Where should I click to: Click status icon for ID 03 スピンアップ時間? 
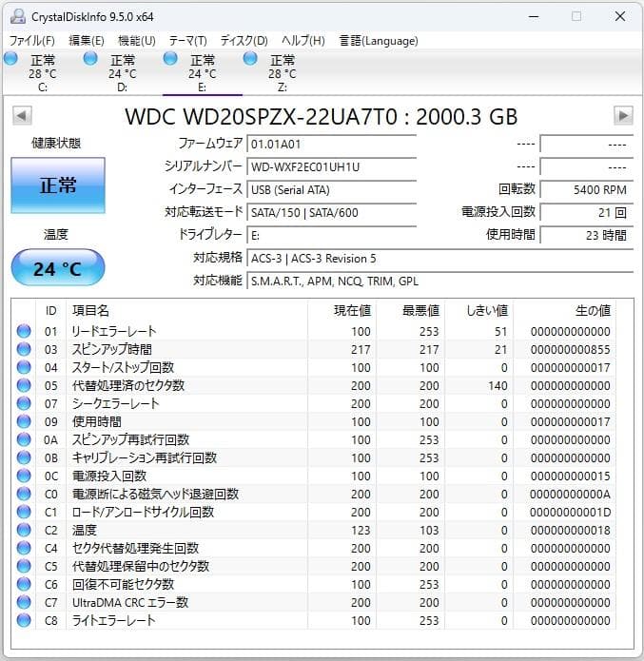click(x=24, y=349)
